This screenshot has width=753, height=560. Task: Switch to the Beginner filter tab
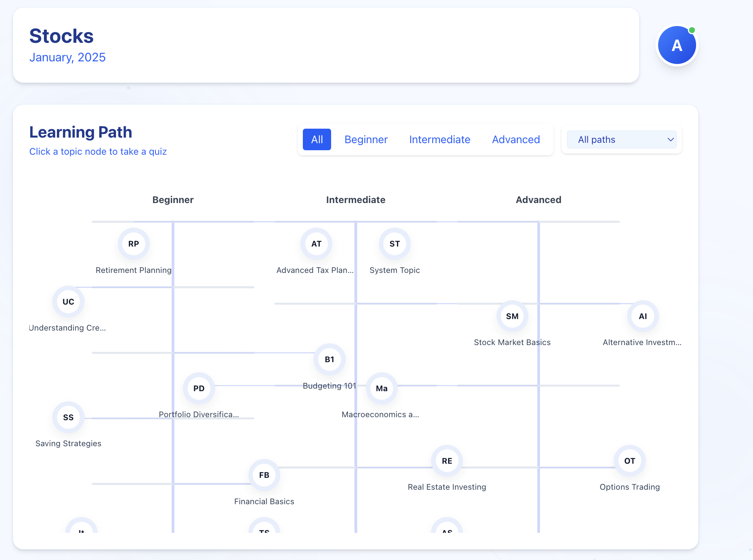366,139
